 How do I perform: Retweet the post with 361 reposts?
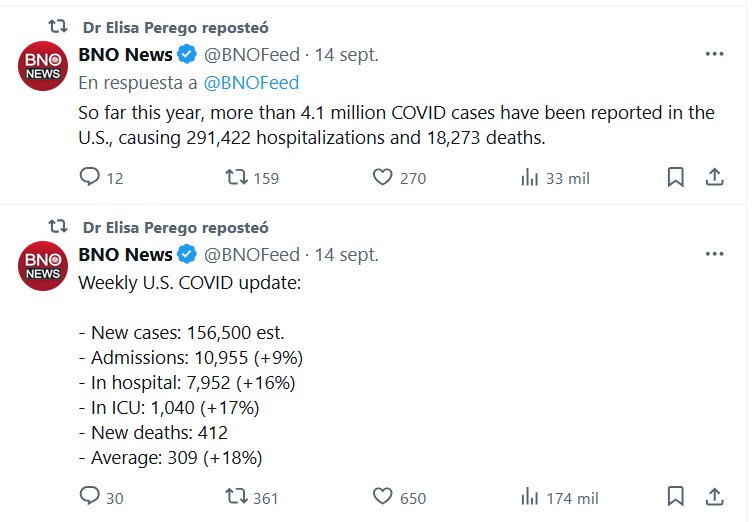coord(236,497)
